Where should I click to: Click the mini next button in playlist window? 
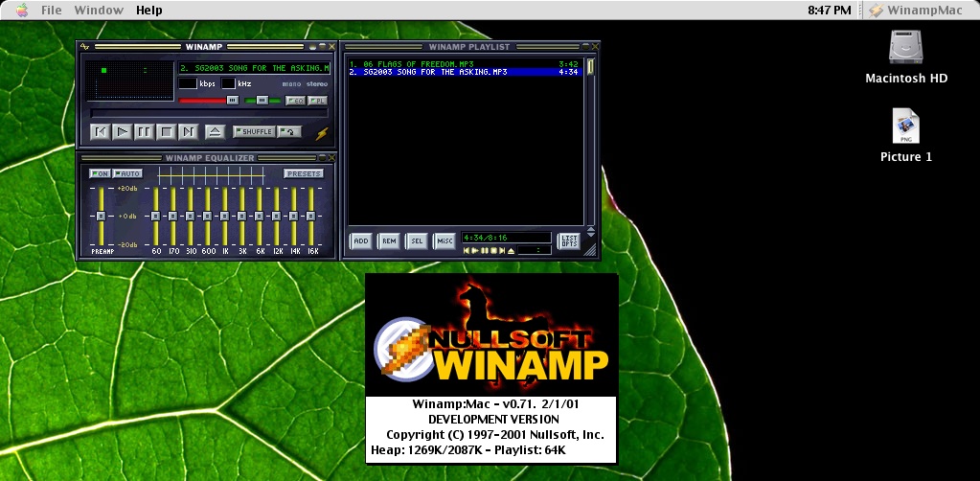[501, 250]
